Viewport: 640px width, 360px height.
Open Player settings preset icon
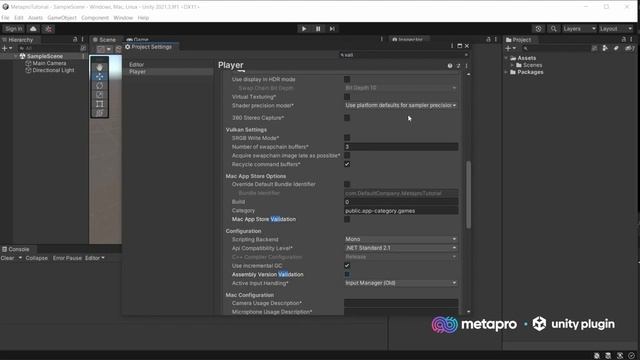click(x=458, y=66)
